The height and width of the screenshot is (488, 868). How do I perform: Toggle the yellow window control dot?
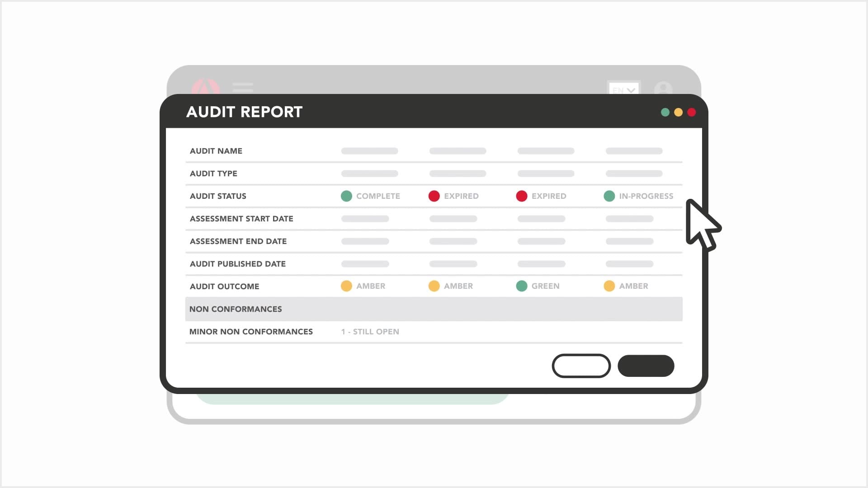tap(678, 112)
